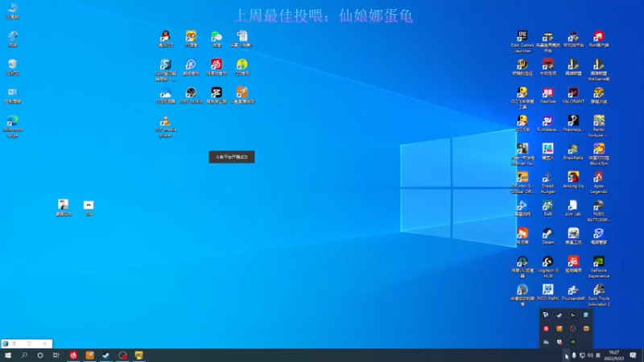Open Epic Games Launcher desktop shortcut

coord(522,41)
